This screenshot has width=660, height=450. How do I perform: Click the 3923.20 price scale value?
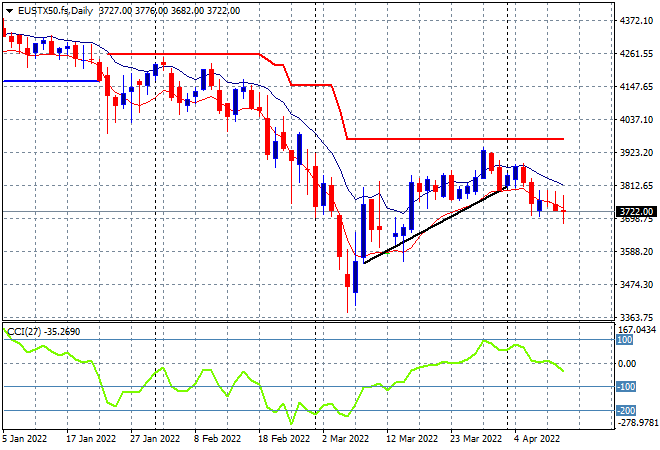tap(636, 152)
